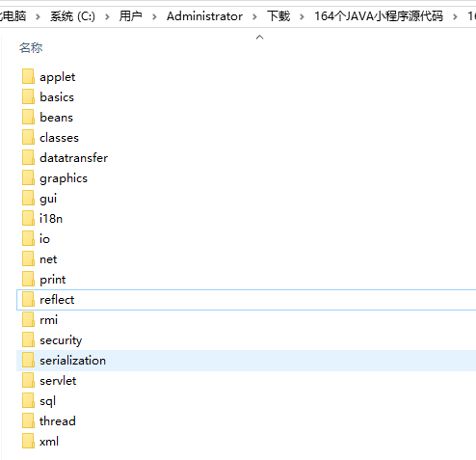
Task: Select the gui folder icon
Action: pyautogui.click(x=28, y=199)
